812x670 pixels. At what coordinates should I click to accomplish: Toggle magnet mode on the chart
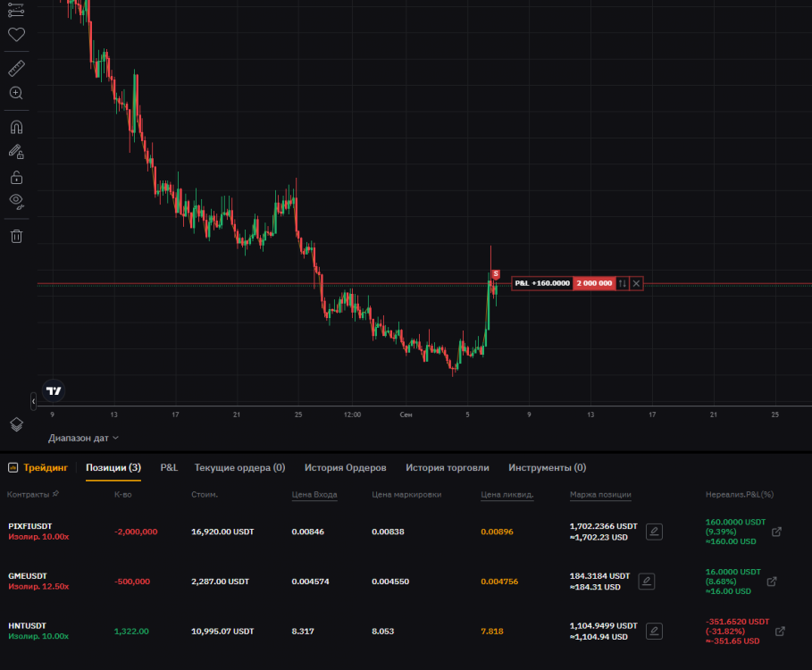click(16, 128)
